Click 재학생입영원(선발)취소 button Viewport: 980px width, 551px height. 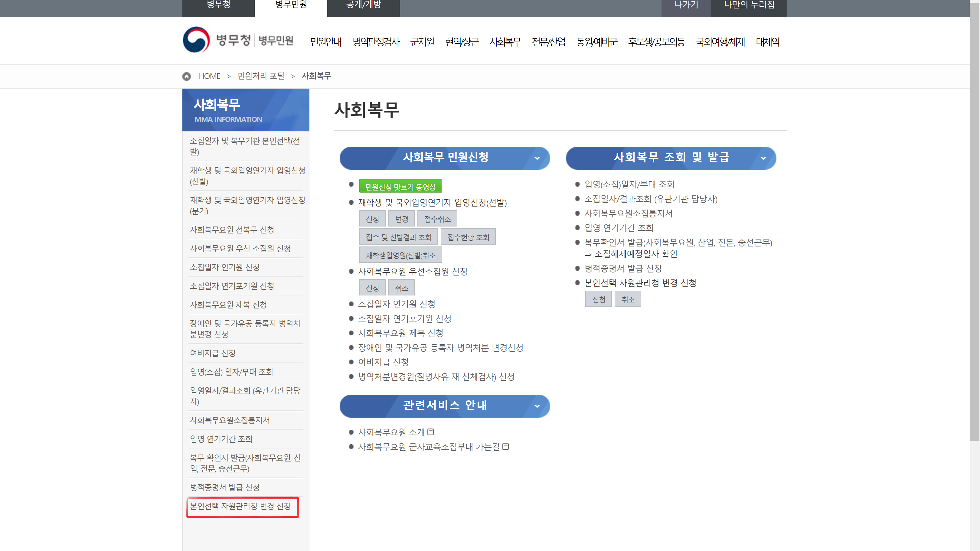[400, 255]
